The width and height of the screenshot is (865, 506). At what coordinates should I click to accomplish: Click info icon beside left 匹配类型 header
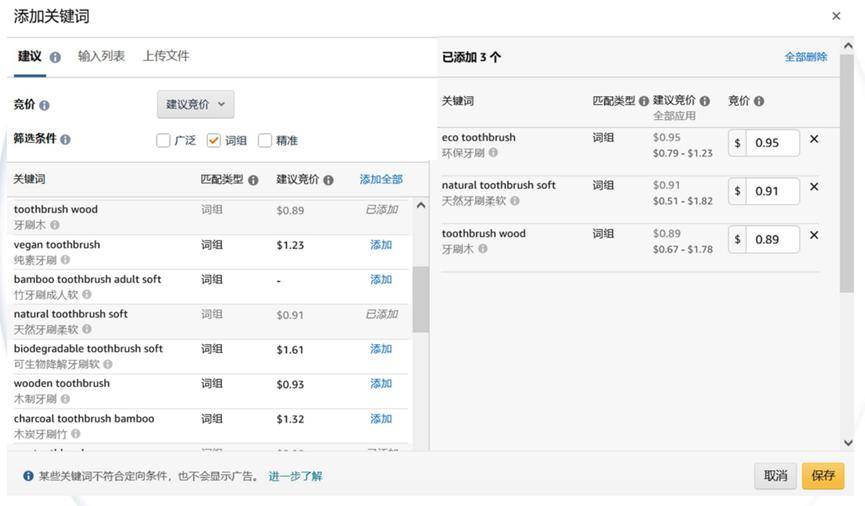coord(253,180)
